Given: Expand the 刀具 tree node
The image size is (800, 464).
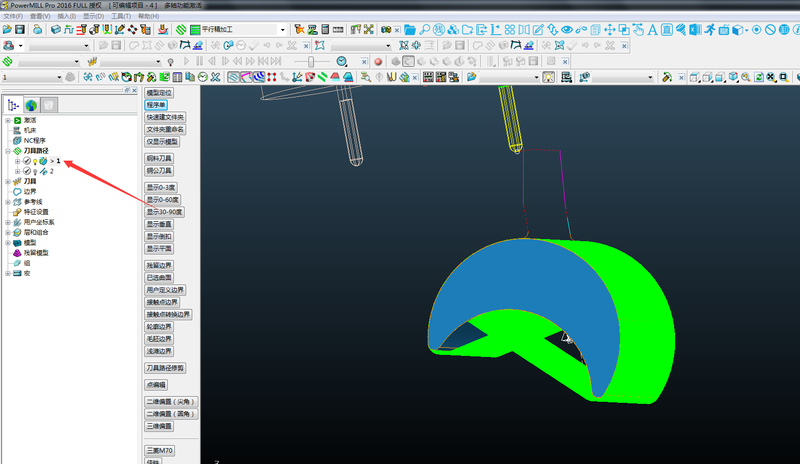Looking at the screenshot, I should coord(8,182).
